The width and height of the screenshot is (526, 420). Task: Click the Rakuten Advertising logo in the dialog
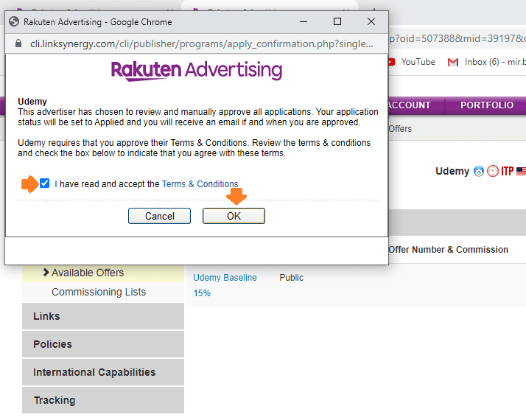197,71
